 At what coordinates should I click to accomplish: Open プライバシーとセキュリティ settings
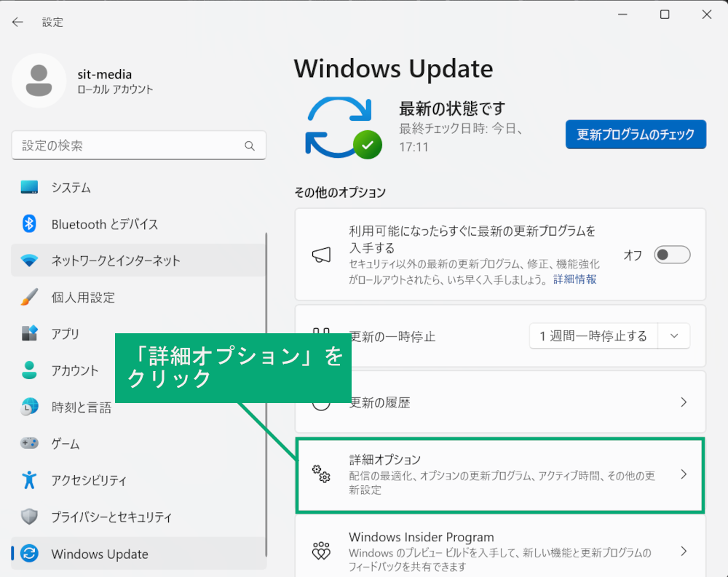[138, 516]
